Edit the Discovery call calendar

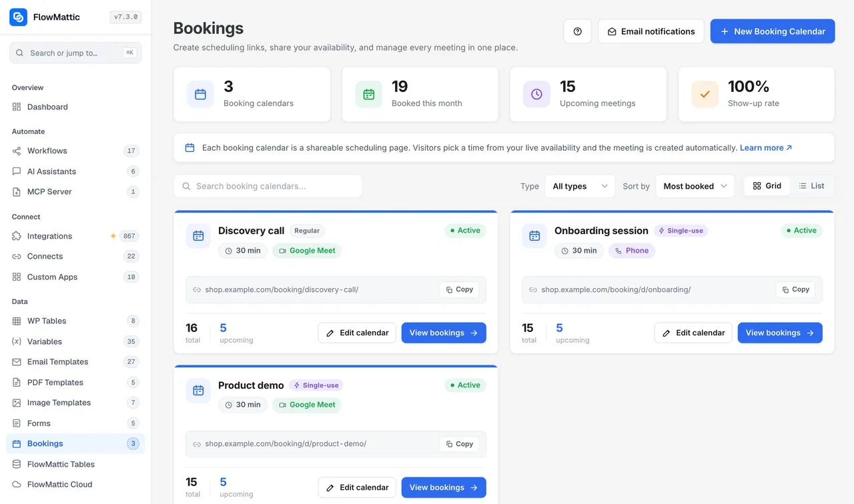click(357, 333)
